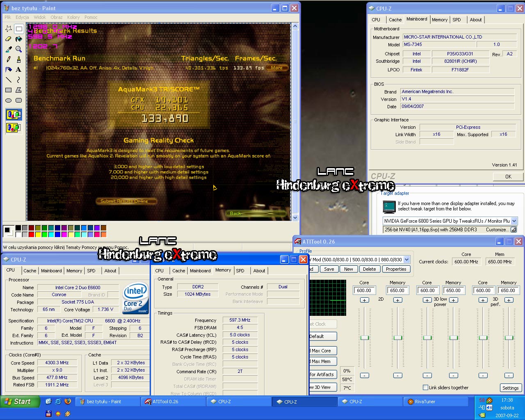
Task: Select the Curve tool in Paint
Action: point(19,80)
